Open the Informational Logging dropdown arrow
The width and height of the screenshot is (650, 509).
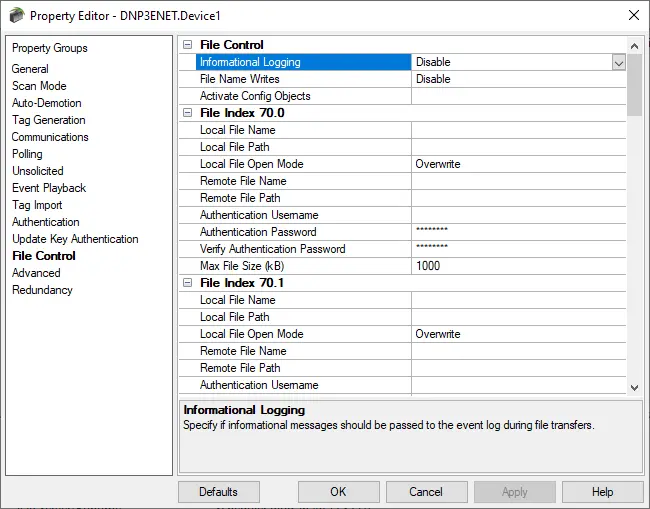(618, 63)
